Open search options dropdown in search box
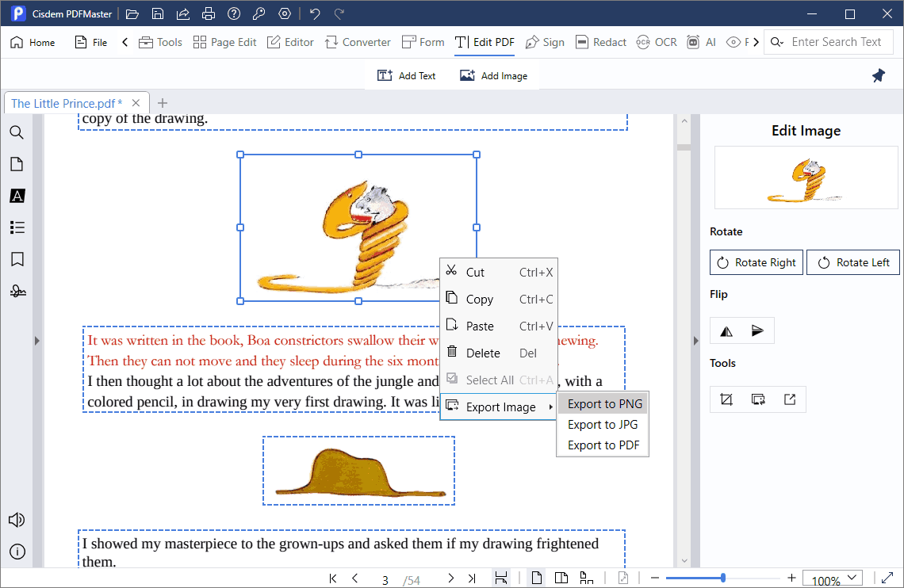 point(777,42)
